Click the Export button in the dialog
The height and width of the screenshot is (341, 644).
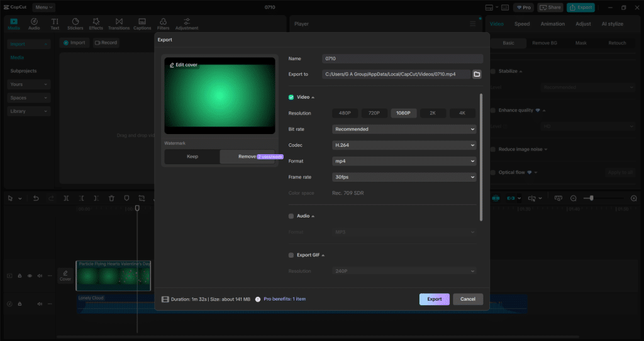tap(434, 299)
